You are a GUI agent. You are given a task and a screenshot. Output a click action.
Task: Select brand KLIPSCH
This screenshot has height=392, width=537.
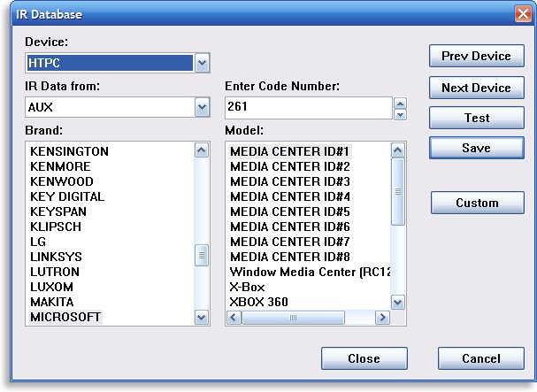pyautogui.click(x=56, y=227)
